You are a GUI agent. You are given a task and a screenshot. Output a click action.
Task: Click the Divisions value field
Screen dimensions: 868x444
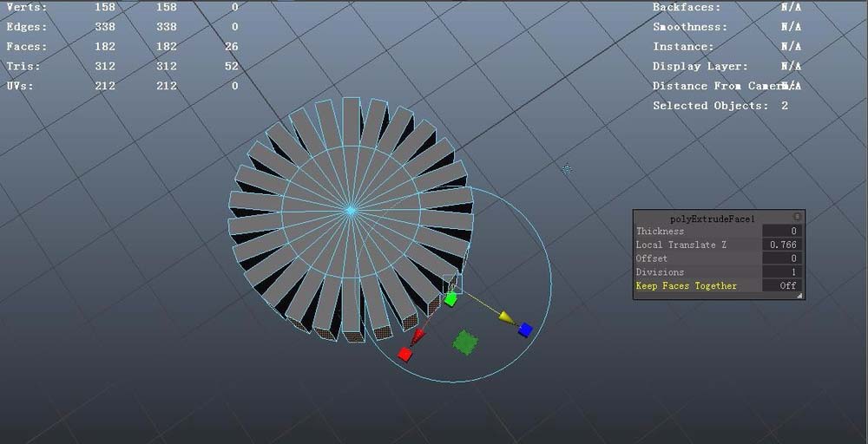pos(782,272)
